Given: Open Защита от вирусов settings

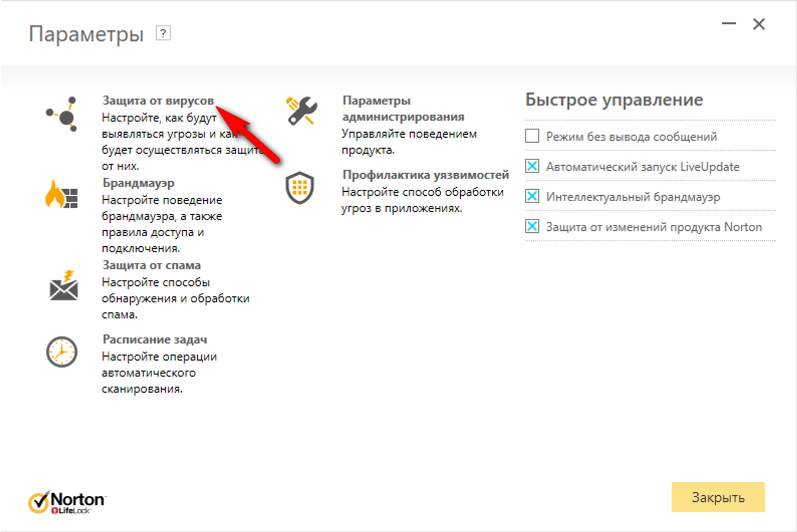Looking at the screenshot, I should tap(158, 100).
